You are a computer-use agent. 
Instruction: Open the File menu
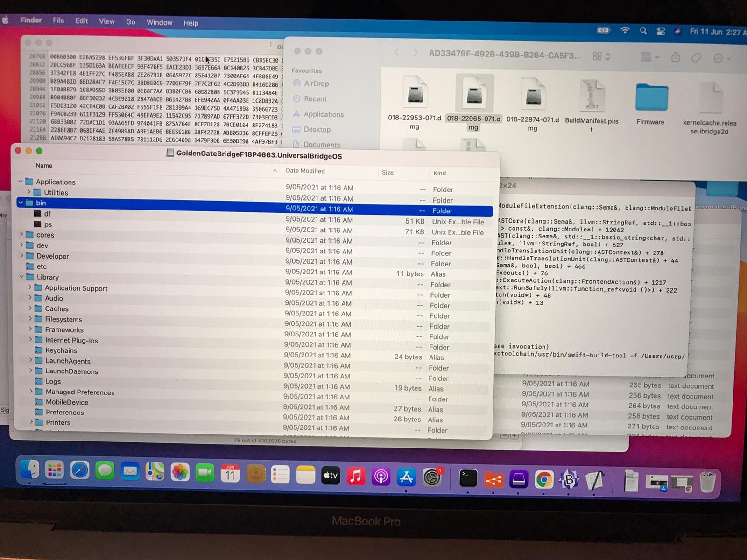point(58,21)
